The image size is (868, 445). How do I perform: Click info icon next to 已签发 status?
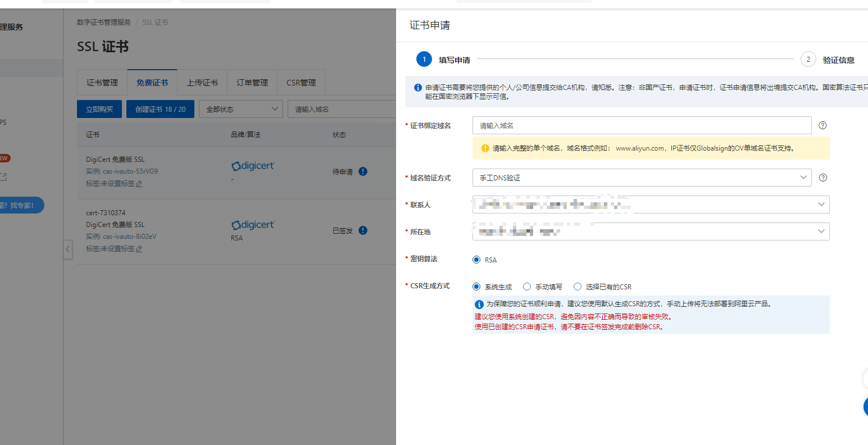click(363, 230)
